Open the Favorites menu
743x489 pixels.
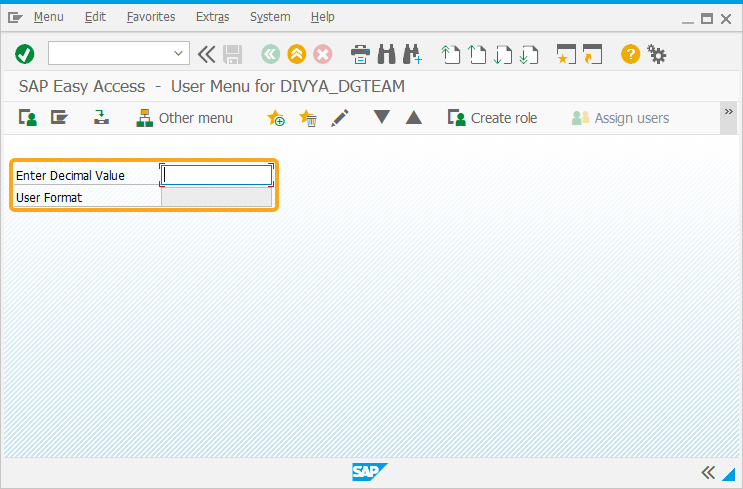click(151, 17)
